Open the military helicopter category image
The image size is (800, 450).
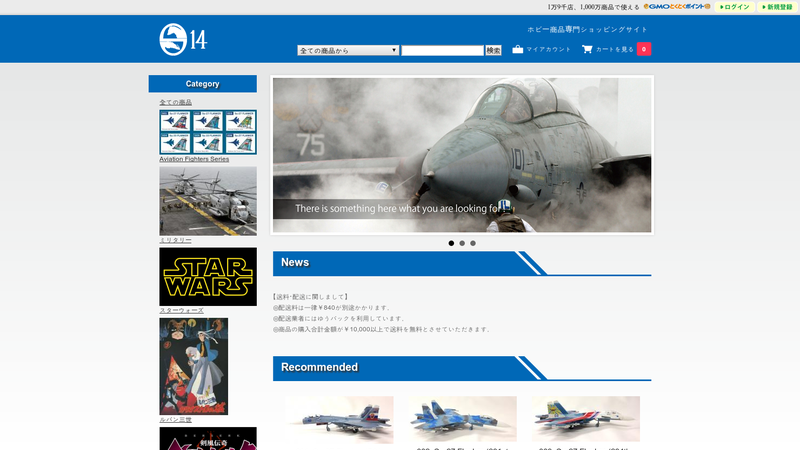coord(208,201)
